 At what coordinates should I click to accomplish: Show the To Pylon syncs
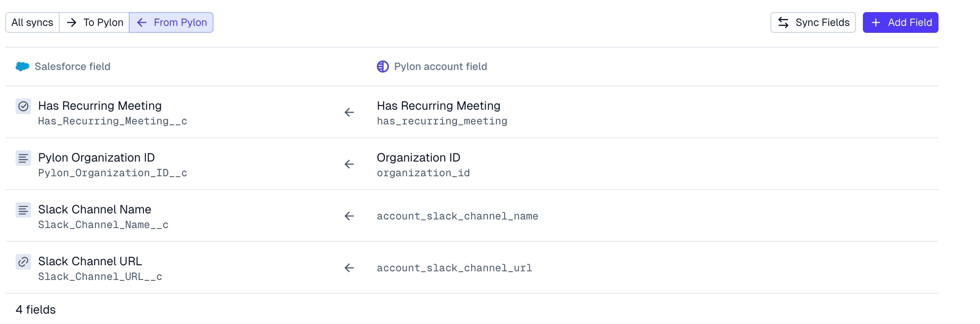point(95,22)
